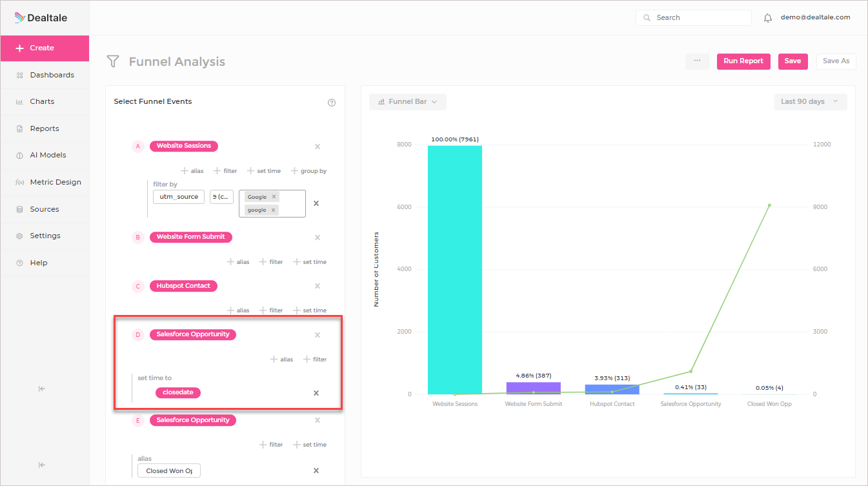This screenshot has width=868, height=486.
Task: Select step E Salesforce Opportunity tag
Action: pyautogui.click(x=193, y=420)
